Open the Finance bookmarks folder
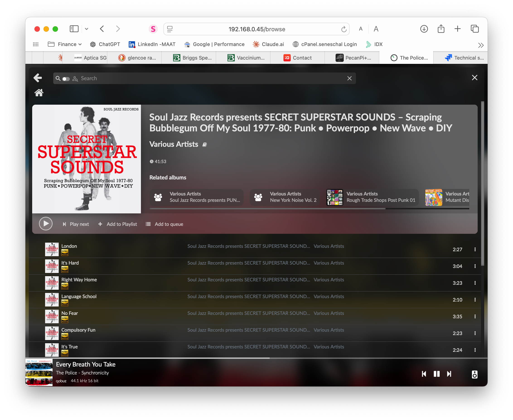Screen dimensions: 513x420 coord(65,44)
